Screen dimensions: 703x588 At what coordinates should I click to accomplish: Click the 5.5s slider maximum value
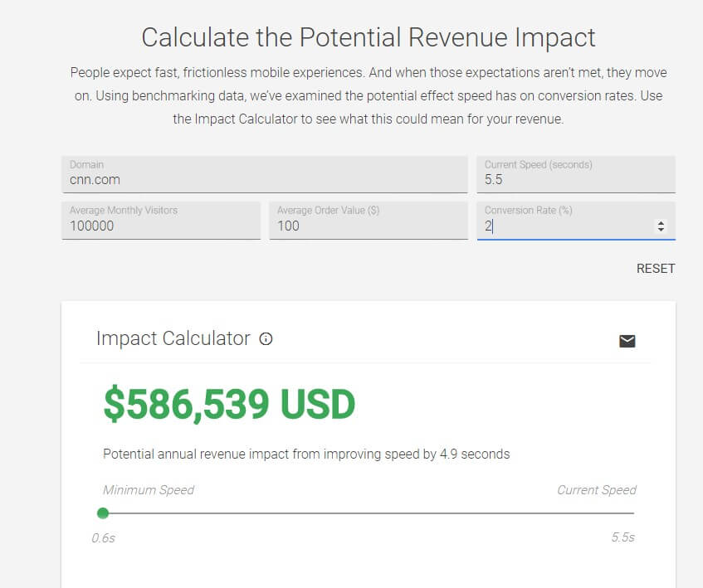point(622,537)
